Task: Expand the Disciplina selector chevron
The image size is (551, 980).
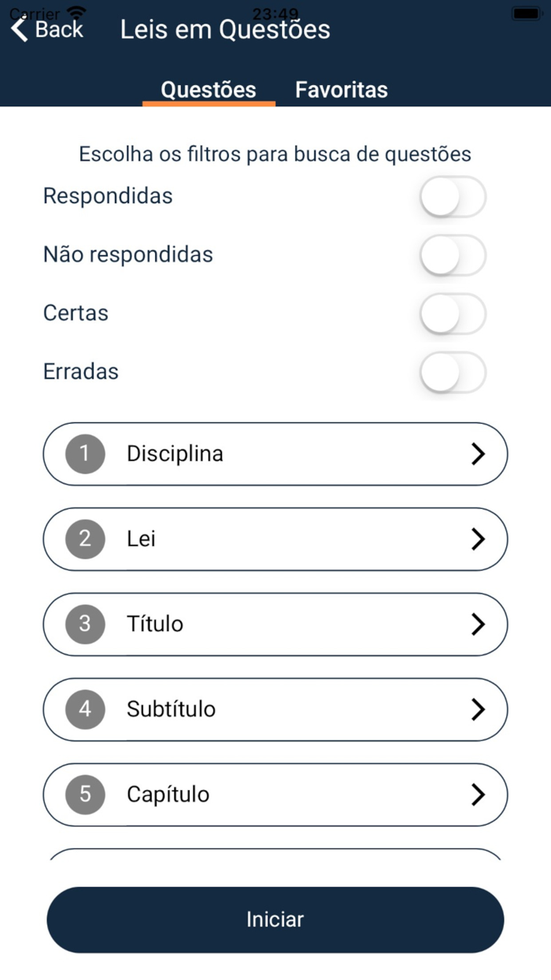Action: click(x=479, y=453)
